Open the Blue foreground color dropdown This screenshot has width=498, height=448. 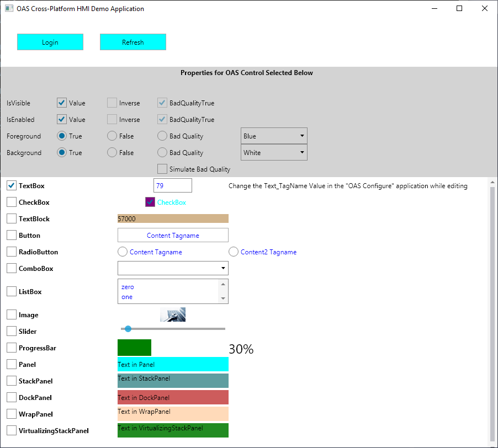tap(274, 136)
